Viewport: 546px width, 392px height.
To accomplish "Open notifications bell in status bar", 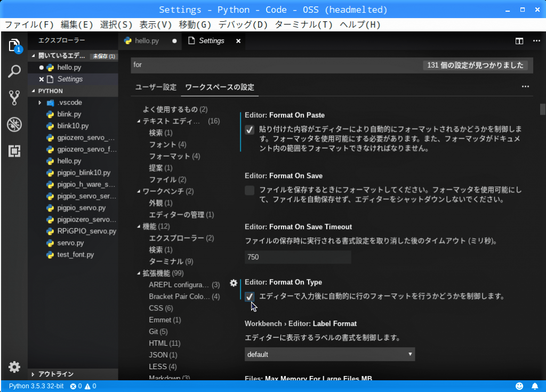I will pyautogui.click(x=535, y=386).
